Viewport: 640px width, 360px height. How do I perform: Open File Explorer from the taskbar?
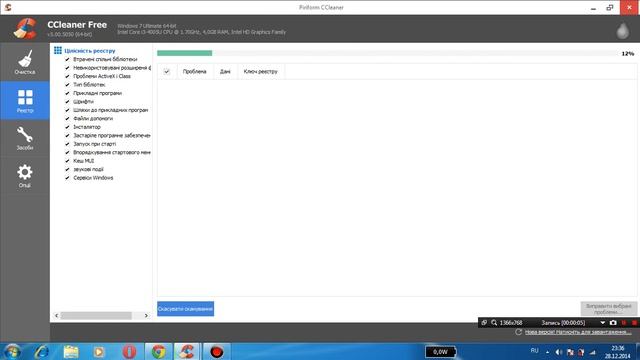click(x=71, y=351)
